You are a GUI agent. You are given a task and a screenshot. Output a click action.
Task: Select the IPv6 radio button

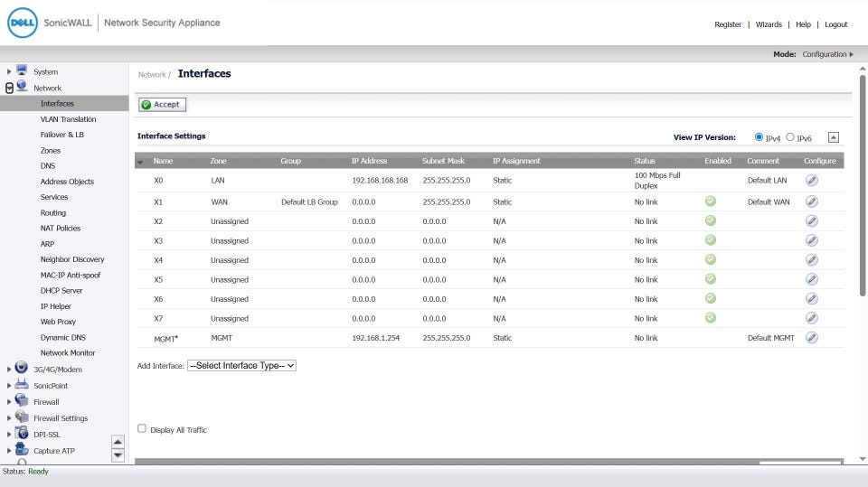pos(790,136)
